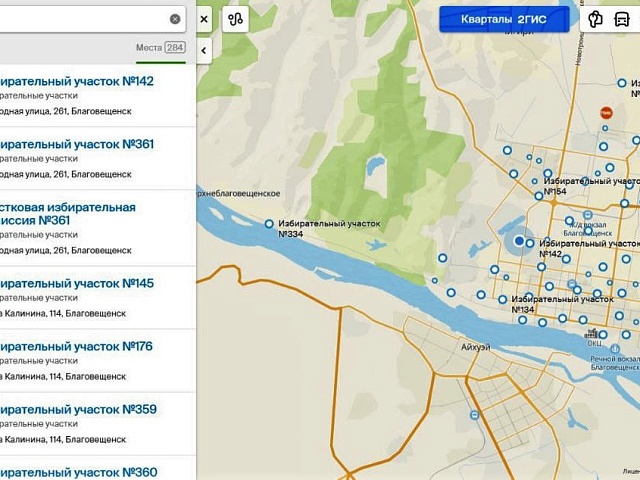The width and height of the screenshot is (640, 480).
Task: Open the route directions tool
Action: click(235, 19)
